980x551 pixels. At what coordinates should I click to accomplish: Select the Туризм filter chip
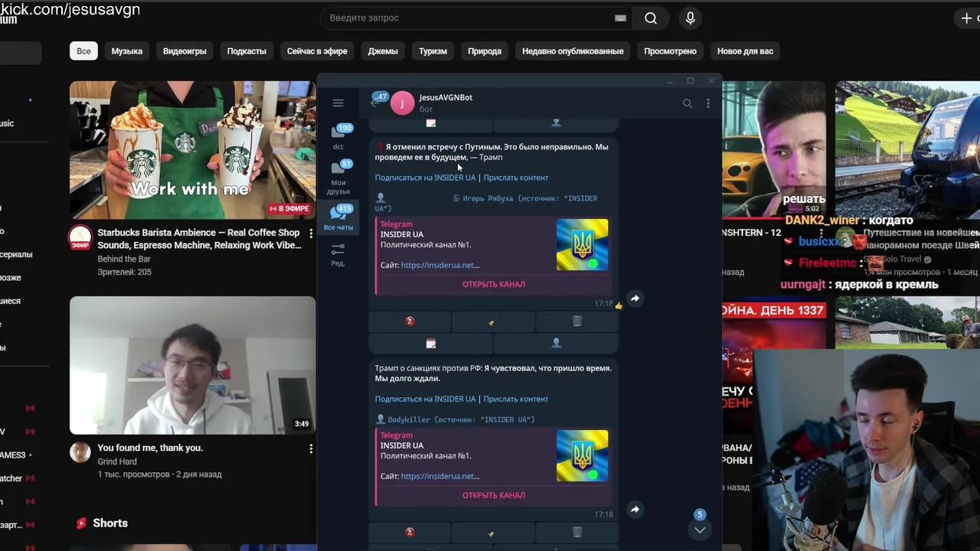click(x=433, y=51)
